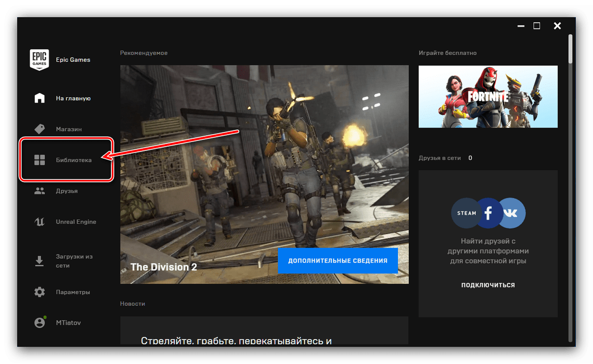
Task: Click the Facebook circle icon
Action: point(488,213)
